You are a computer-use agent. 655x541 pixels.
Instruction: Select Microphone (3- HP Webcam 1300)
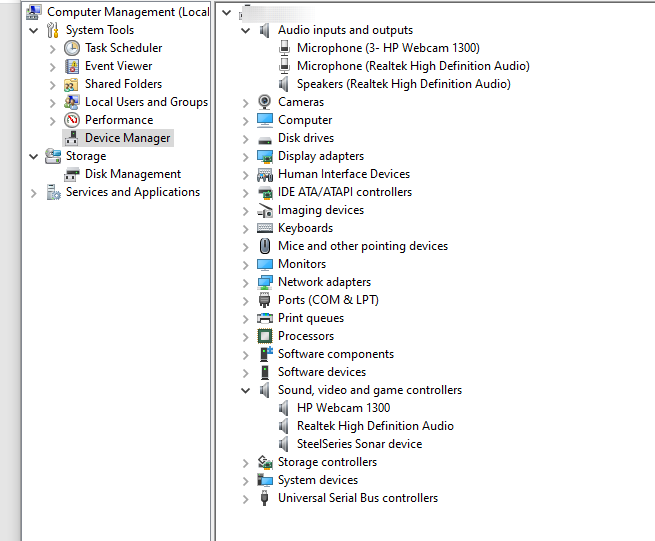pos(388,48)
